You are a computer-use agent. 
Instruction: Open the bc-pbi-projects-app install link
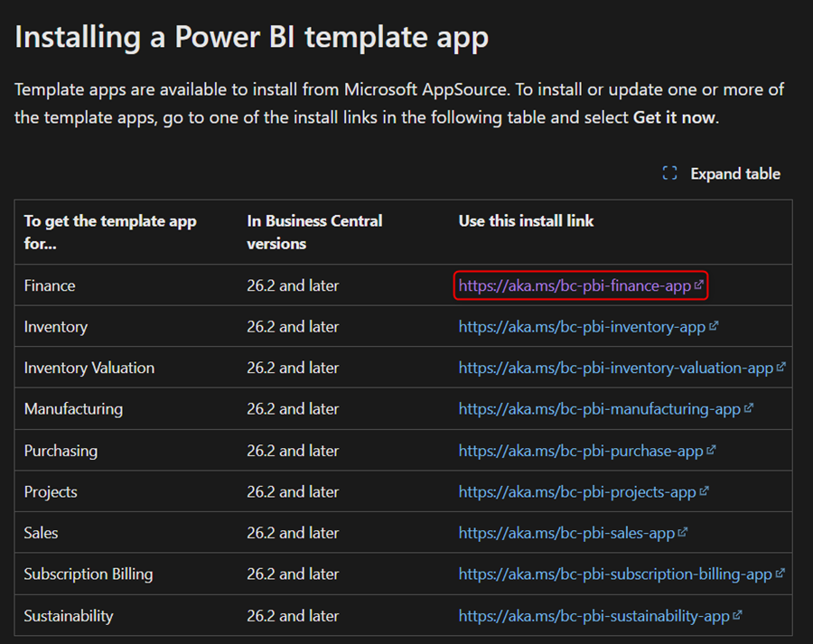(x=577, y=492)
